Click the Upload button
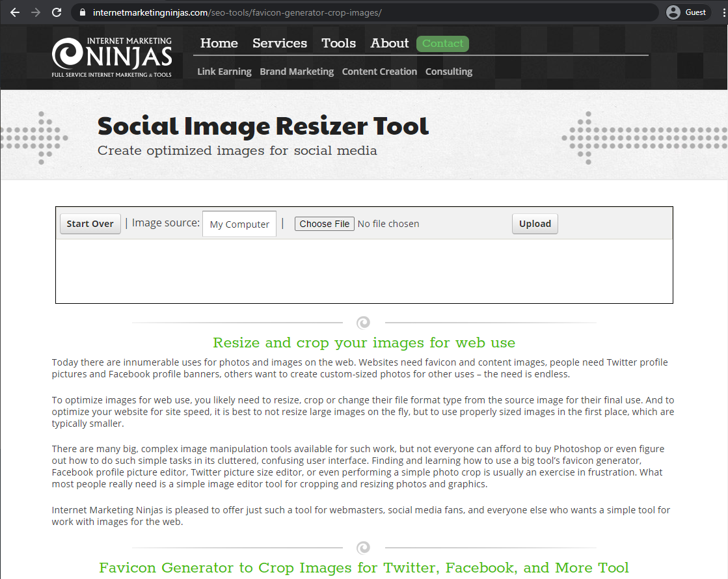Viewport: 728px width, 579px height. click(x=535, y=224)
